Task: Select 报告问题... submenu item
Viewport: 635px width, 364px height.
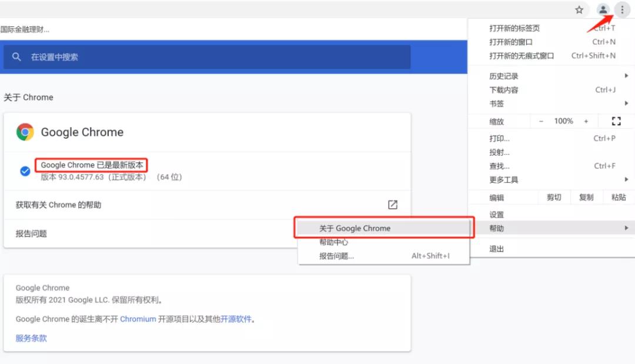Action: [x=384, y=256]
